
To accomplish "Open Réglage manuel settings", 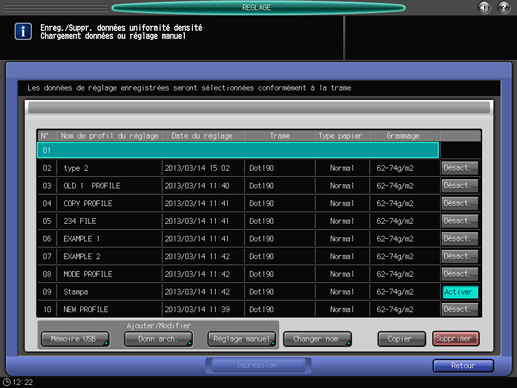I will click(242, 339).
